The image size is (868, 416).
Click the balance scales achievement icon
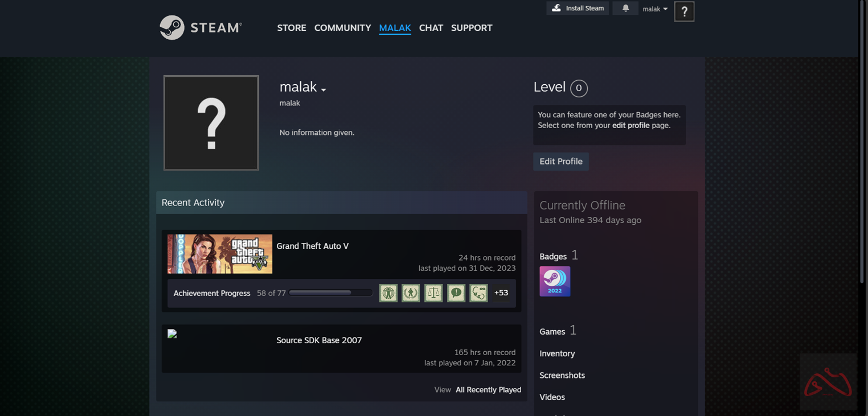tap(433, 293)
